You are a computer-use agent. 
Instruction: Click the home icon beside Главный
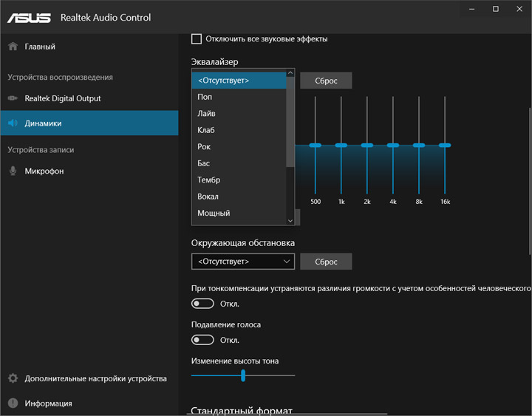point(13,47)
